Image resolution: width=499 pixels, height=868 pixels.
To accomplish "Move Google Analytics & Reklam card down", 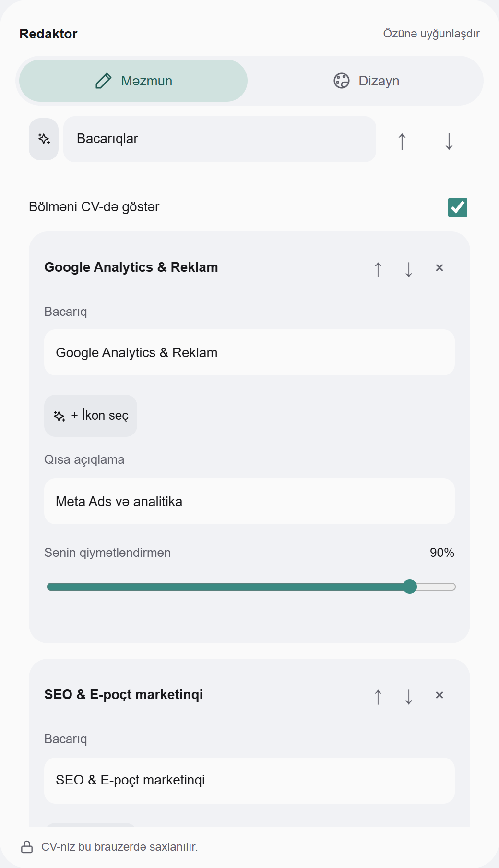I will tap(409, 269).
